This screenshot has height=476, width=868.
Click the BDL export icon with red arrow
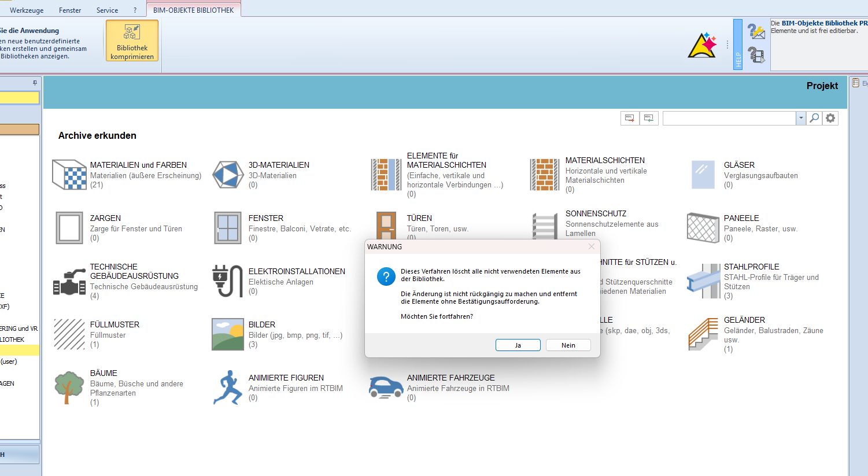630,118
